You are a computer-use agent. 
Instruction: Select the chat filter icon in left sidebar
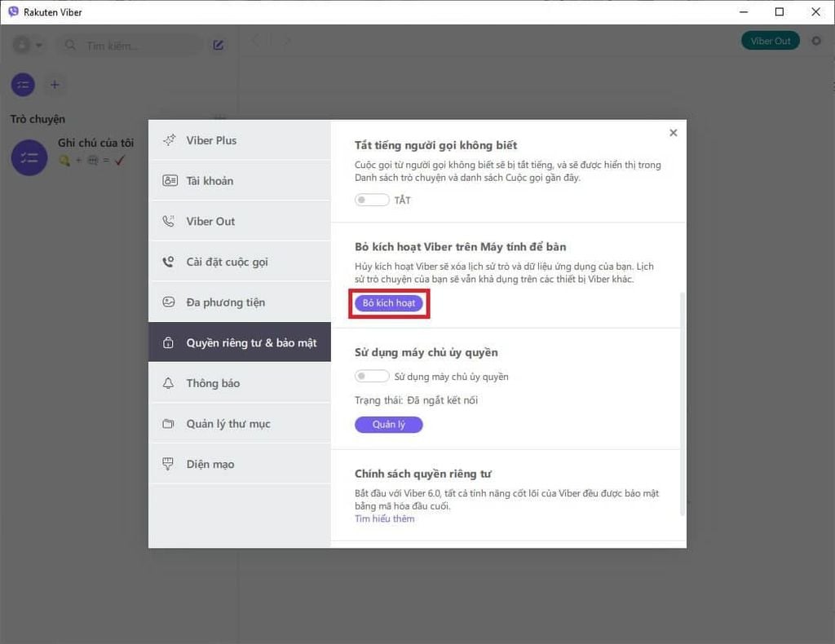(22, 84)
